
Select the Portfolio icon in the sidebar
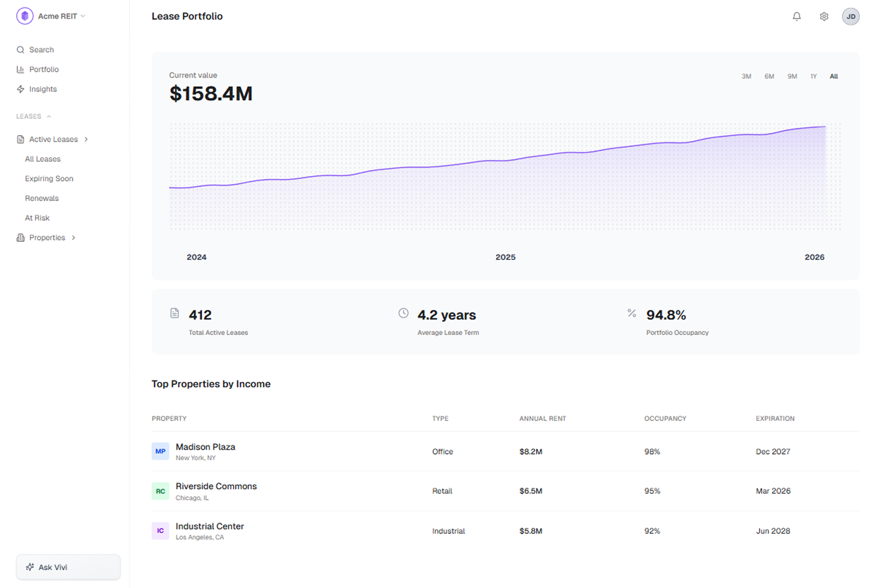tap(20, 69)
